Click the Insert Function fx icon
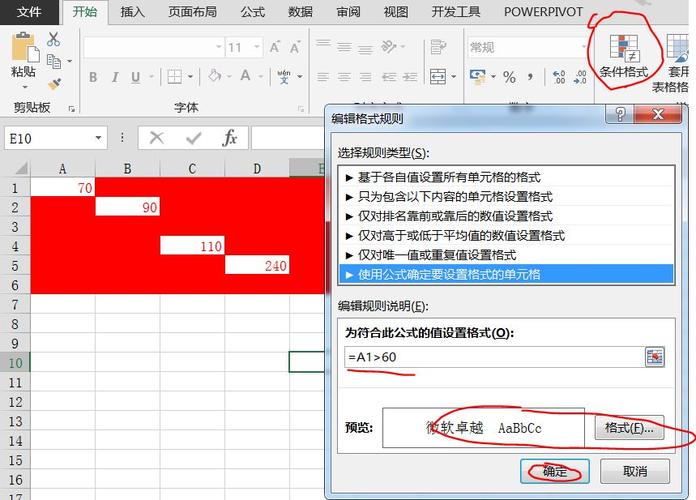The width and height of the screenshot is (696, 500). tap(229, 138)
